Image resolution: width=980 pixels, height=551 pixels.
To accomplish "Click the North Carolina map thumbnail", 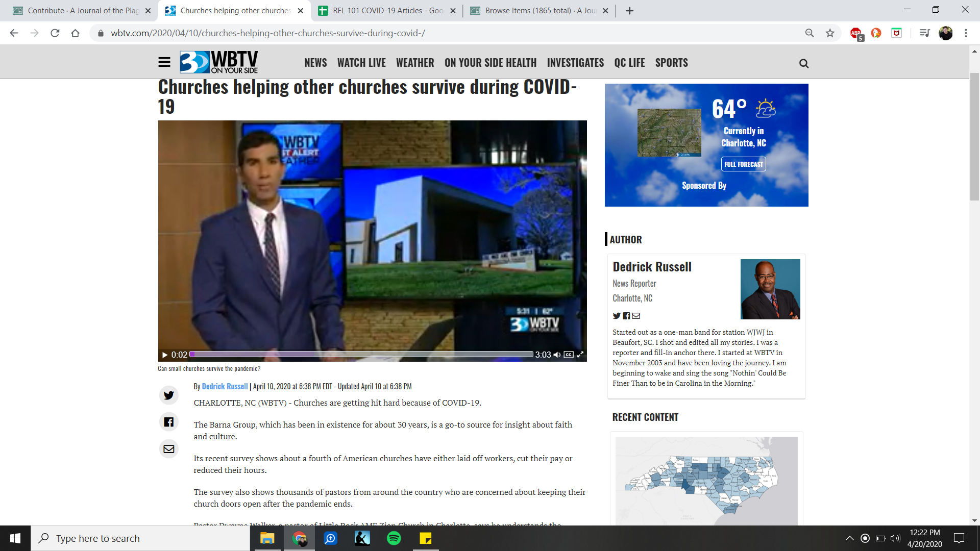I will [706, 481].
